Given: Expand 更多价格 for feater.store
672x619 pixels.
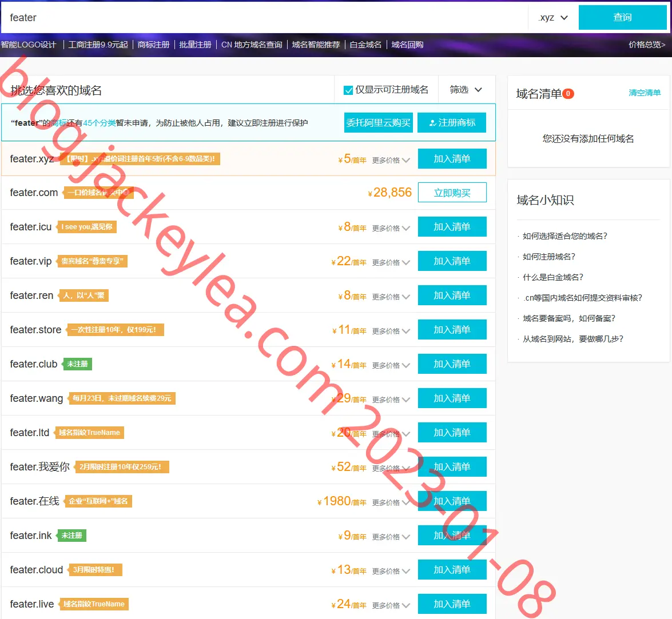Looking at the screenshot, I should (391, 331).
